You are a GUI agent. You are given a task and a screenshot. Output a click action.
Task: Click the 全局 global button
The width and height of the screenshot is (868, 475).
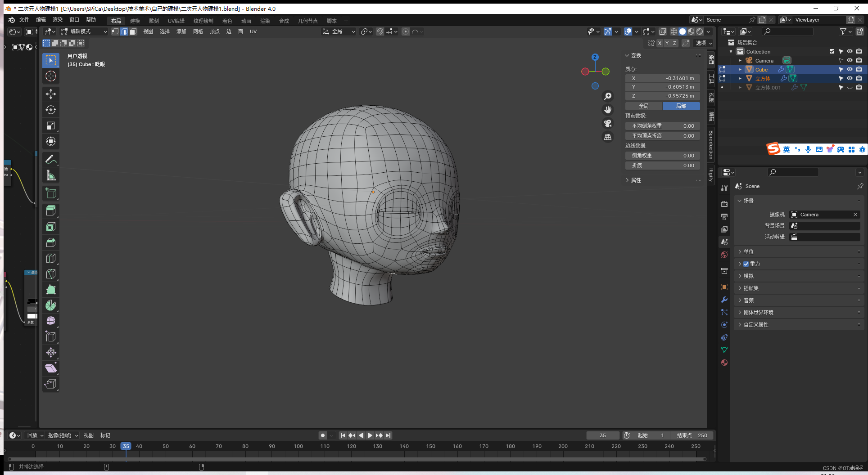pyautogui.click(x=644, y=106)
